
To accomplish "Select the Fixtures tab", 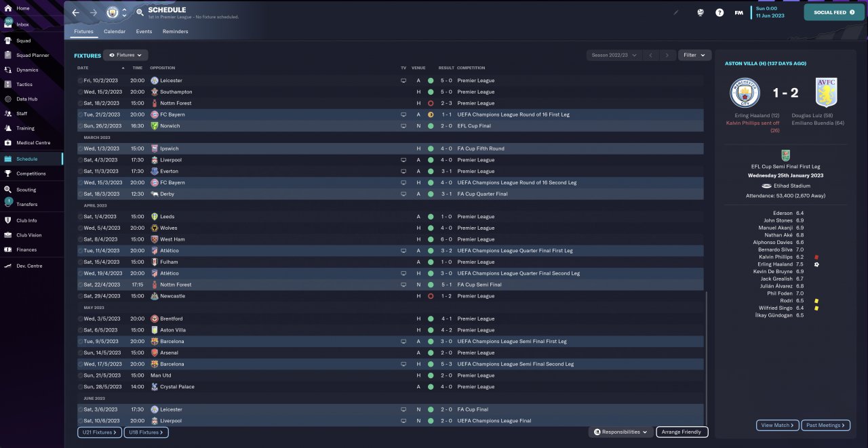I will pos(83,31).
